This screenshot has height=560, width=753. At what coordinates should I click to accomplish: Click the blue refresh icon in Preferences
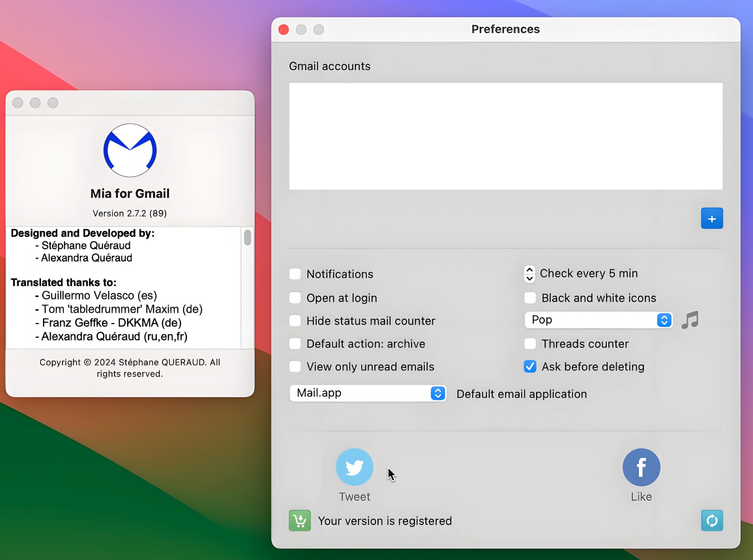click(x=712, y=520)
